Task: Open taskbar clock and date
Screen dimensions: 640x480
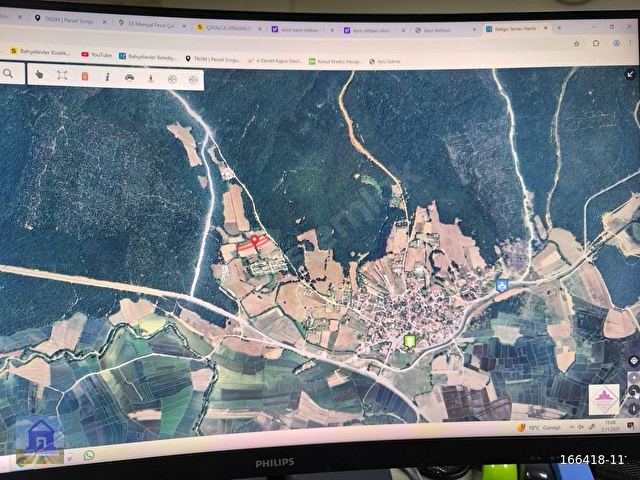Action: click(610, 426)
